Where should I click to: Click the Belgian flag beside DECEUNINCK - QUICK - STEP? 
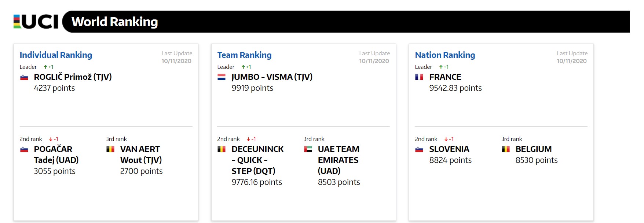(x=222, y=149)
